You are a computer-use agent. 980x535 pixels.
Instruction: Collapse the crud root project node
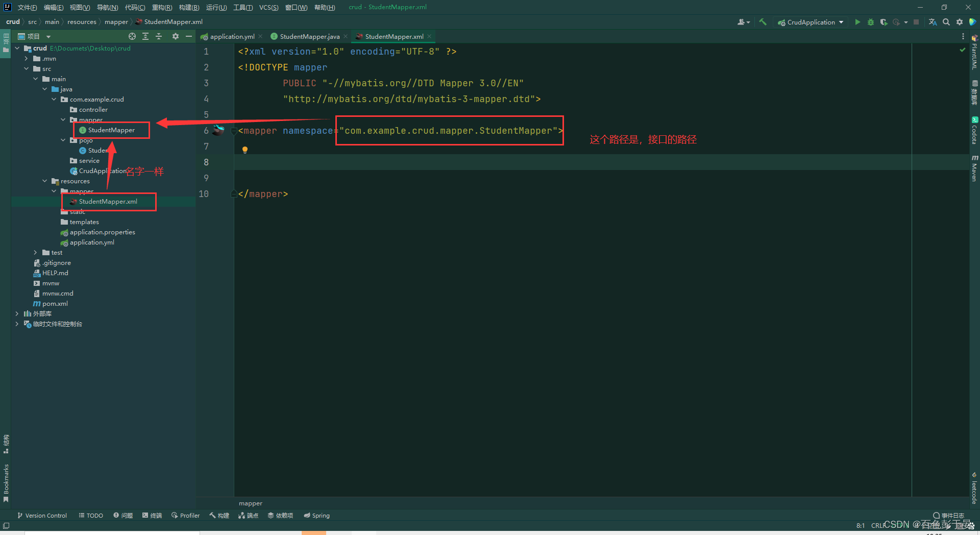tap(17, 48)
